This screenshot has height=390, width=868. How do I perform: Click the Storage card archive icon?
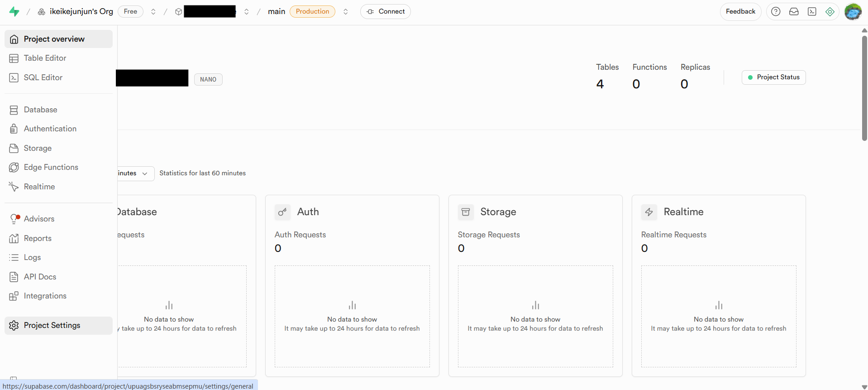466,212
